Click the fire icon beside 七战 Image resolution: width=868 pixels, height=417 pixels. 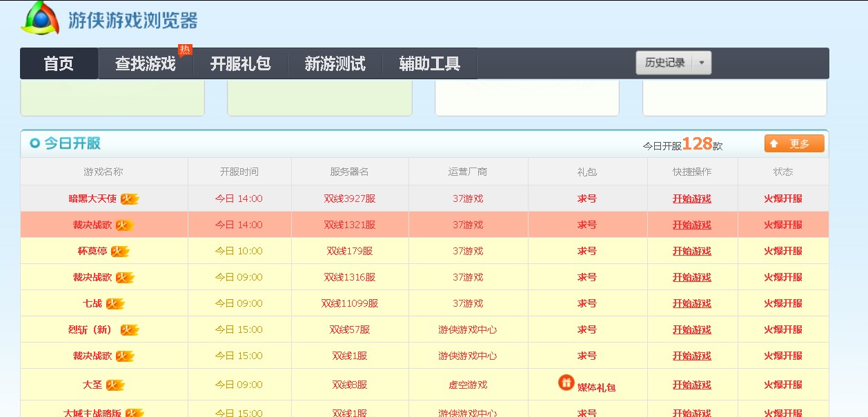115,304
